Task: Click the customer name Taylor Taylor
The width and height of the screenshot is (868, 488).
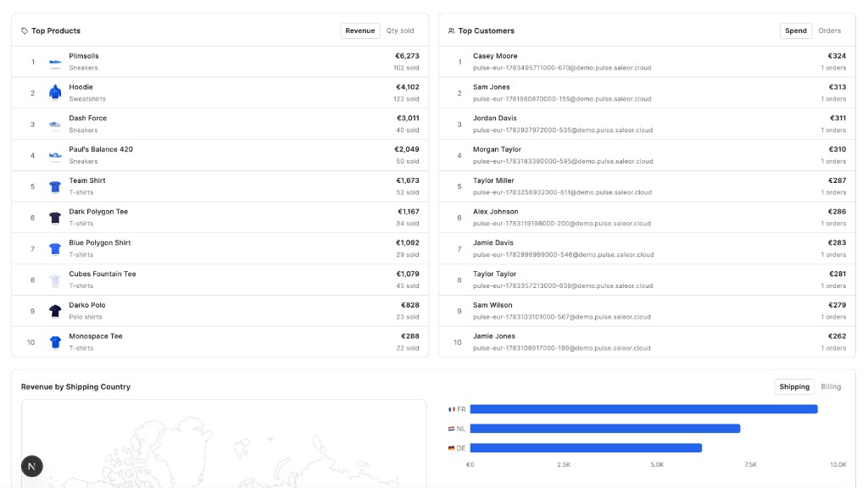Action: click(x=494, y=274)
